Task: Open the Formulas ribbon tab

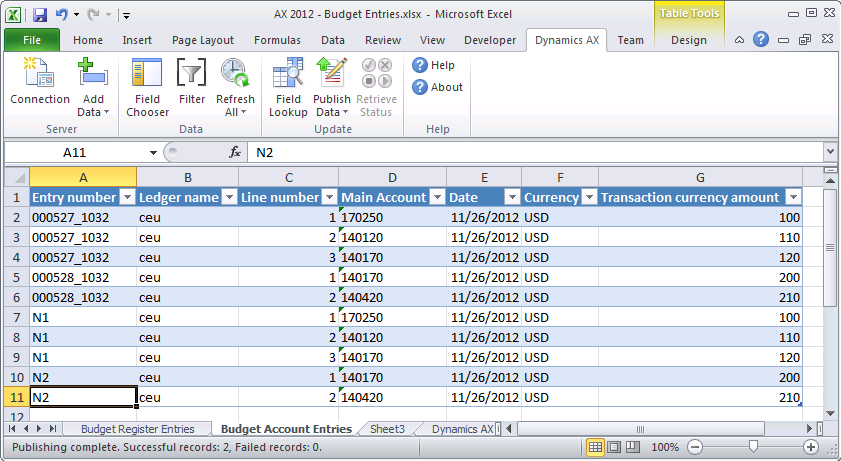Action: (276, 40)
